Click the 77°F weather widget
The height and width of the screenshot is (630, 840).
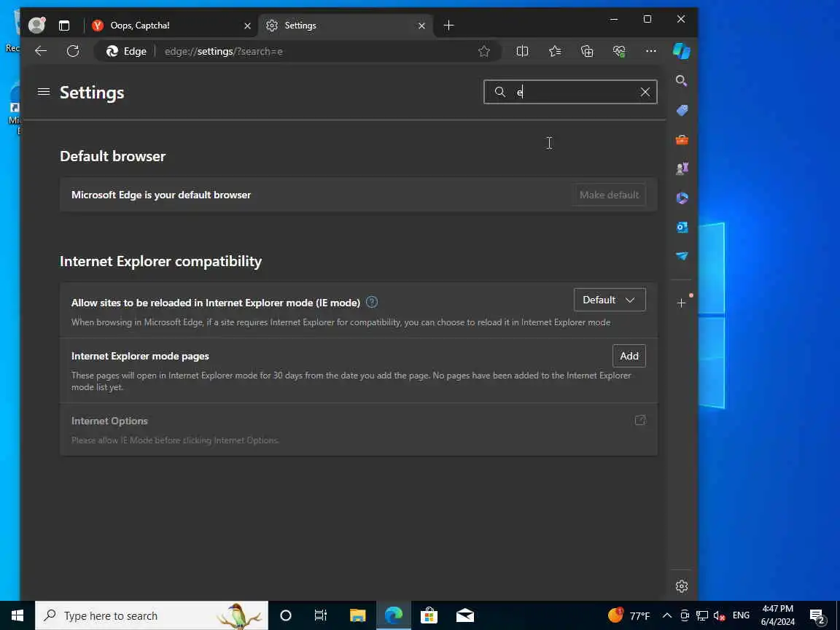pyautogui.click(x=629, y=615)
